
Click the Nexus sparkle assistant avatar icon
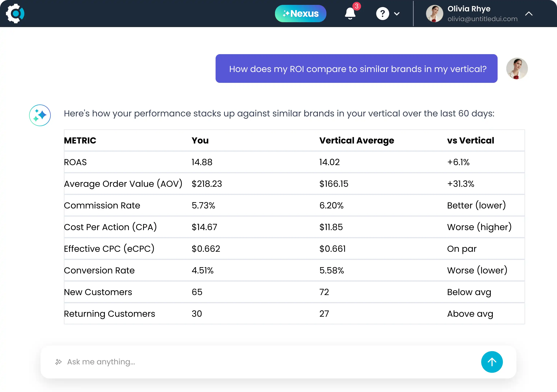pyautogui.click(x=40, y=115)
